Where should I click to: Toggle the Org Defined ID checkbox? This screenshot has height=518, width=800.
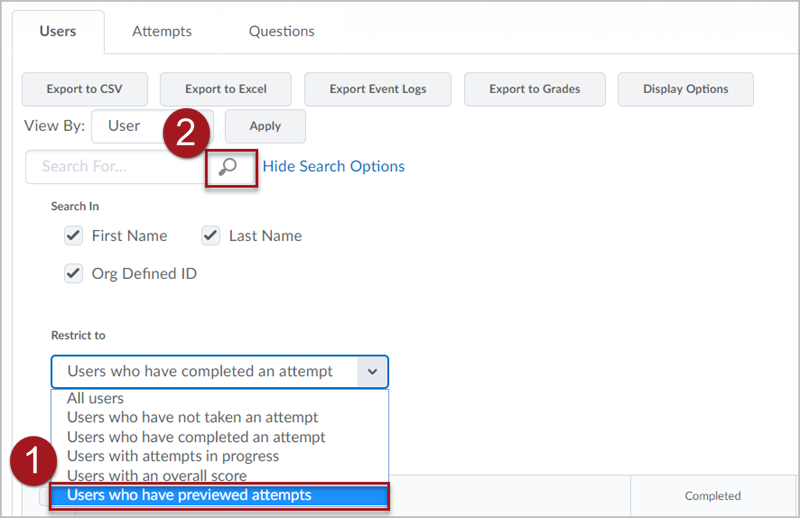point(73,274)
